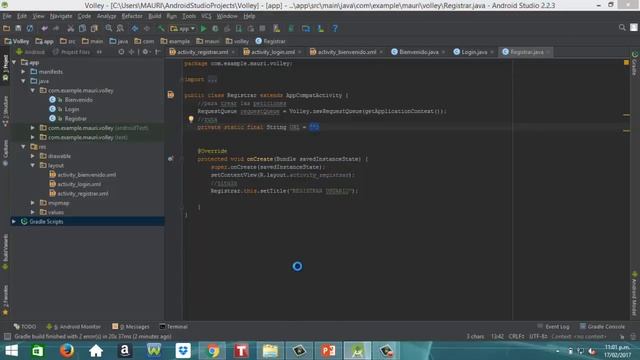Open the Gradle Console panel
Image resolution: width=640 pixels, height=360 pixels.
pos(602,327)
